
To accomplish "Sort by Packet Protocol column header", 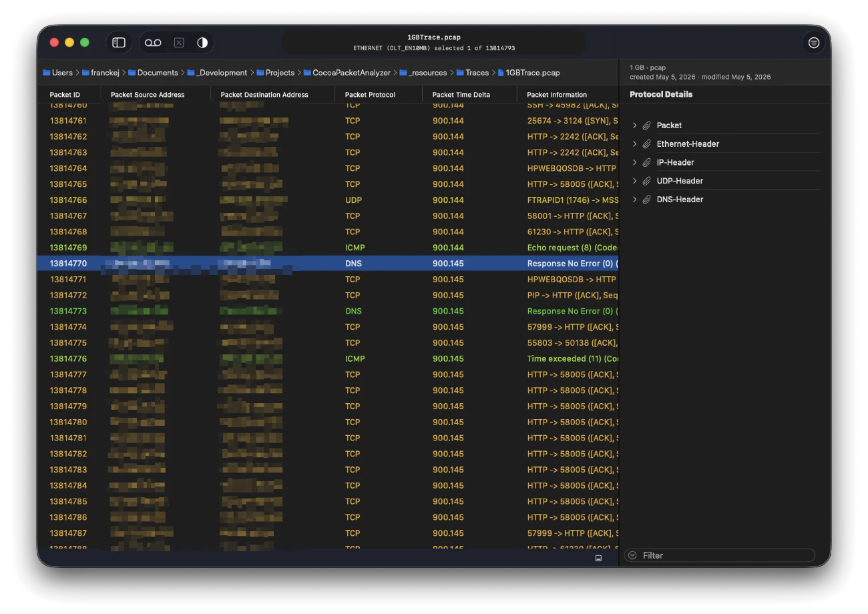I will point(370,95).
